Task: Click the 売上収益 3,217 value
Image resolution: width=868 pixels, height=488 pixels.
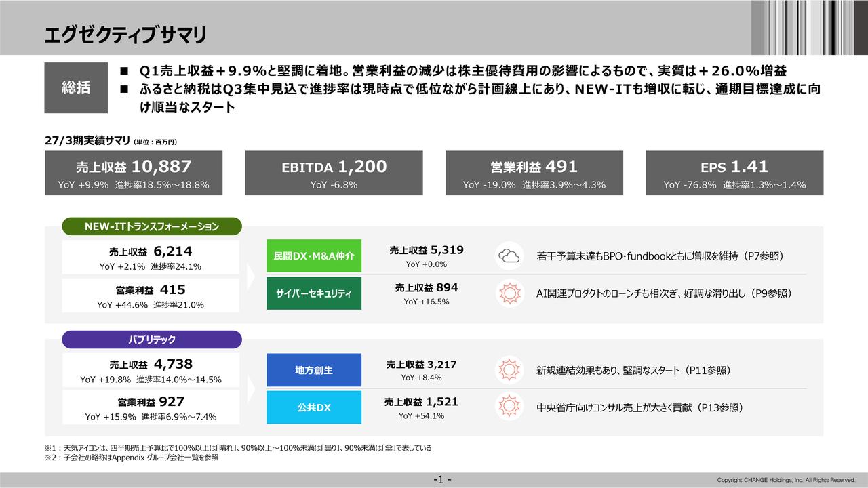Action: [x=421, y=364]
